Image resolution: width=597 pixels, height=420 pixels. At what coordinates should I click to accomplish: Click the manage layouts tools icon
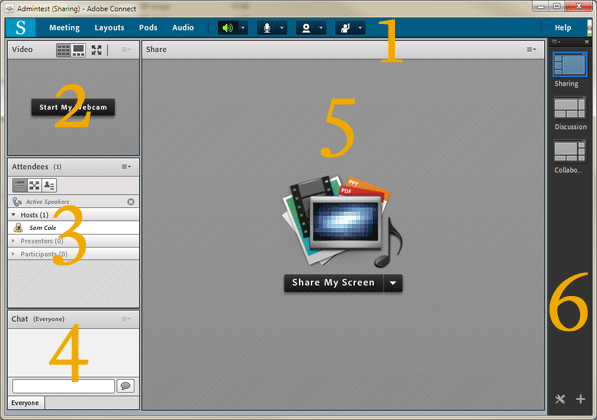tap(560, 399)
